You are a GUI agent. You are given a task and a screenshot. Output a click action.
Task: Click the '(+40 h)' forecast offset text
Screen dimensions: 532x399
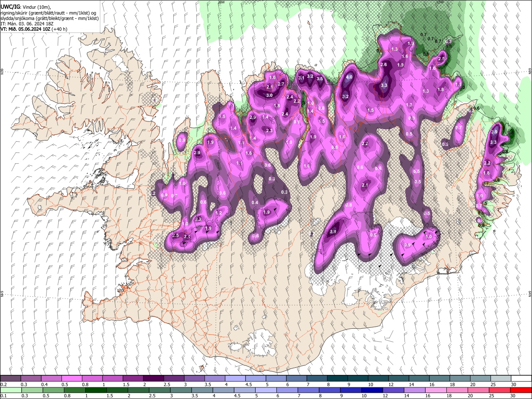[x=59, y=29]
